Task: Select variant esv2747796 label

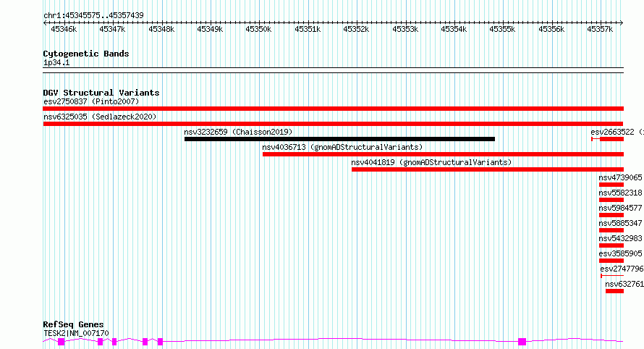Action: [622, 269]
